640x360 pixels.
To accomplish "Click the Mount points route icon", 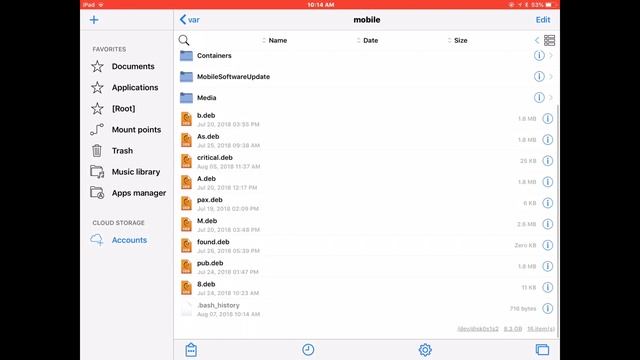I will pos(97,129).
